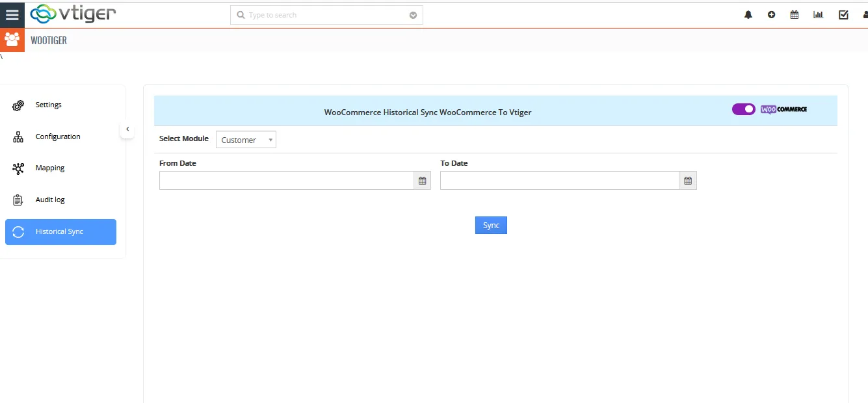The image size is (868, 403).
Task: Click the From Date calendar picker icon
Action: 422,181
